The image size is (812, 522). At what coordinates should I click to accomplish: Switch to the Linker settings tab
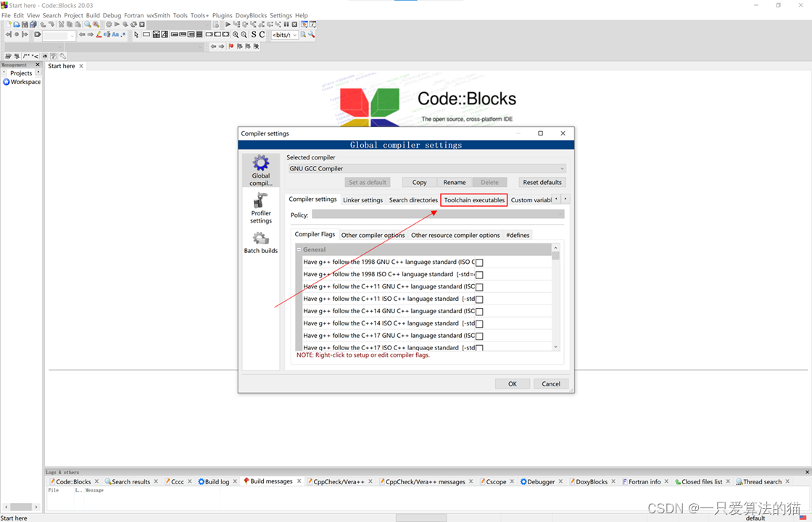[362, 200]
